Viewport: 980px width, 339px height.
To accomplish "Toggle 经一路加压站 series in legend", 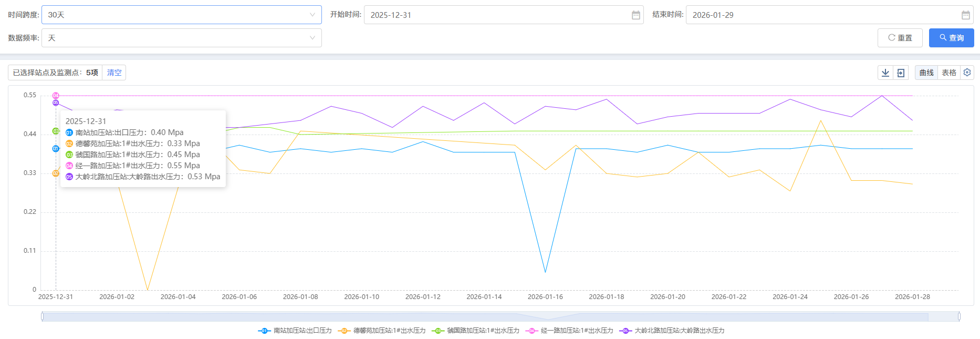I will point(570,331).
